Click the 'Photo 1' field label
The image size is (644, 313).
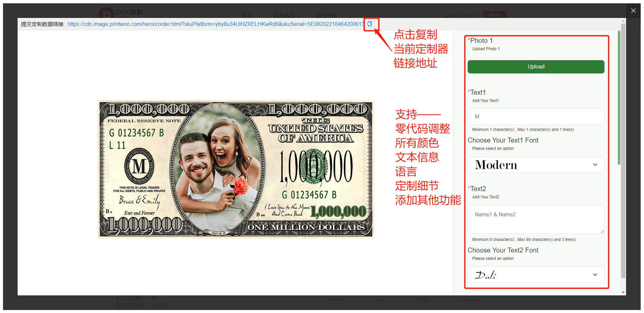[481, 41]
